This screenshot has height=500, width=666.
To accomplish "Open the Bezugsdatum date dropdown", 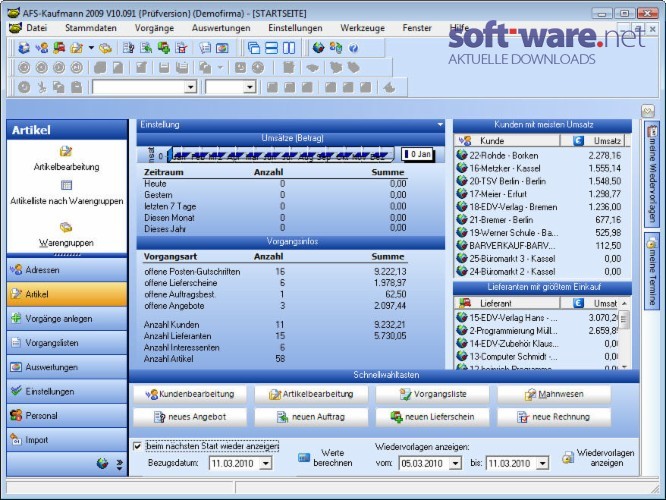I will click(266, 463).
